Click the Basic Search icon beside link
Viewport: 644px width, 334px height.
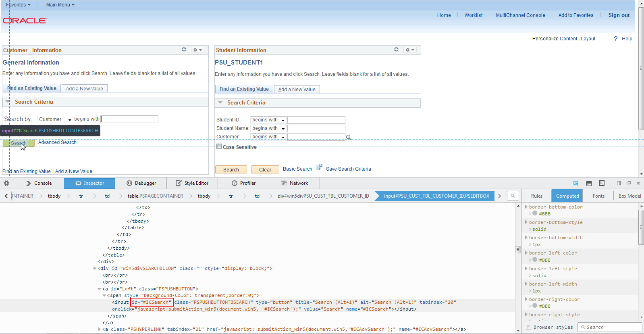pyautogui.click(x=319, y=167)
